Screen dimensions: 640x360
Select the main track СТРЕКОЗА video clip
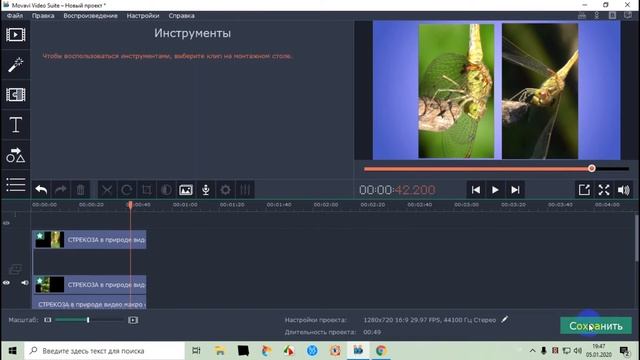click(x=89, y=284)
